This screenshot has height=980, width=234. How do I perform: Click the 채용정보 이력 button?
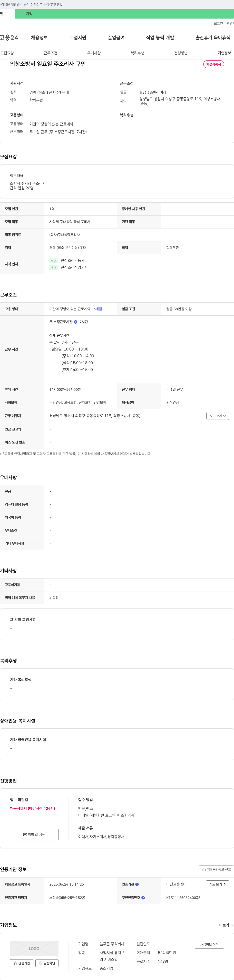click(209, 944)
